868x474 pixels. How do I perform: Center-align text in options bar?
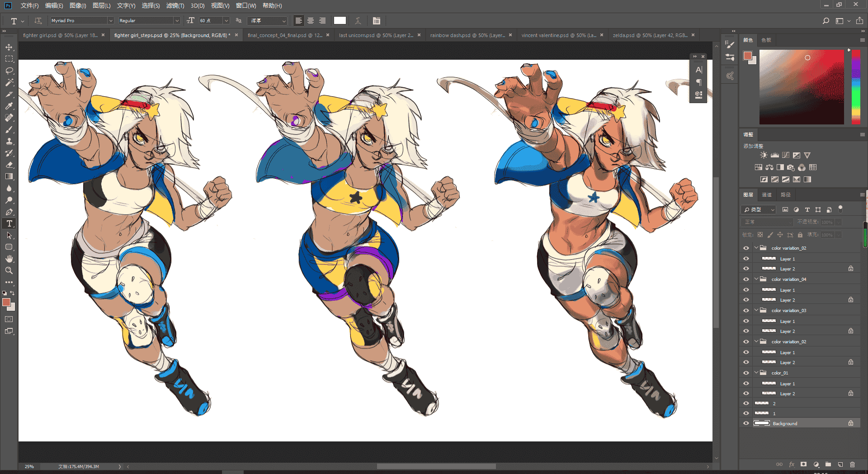[311, 21]
